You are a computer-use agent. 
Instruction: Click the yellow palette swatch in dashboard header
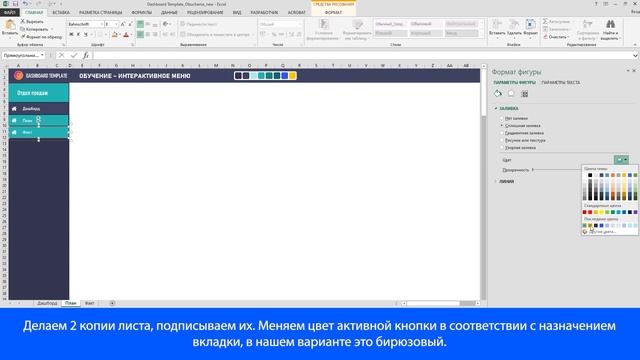(292, 76)
